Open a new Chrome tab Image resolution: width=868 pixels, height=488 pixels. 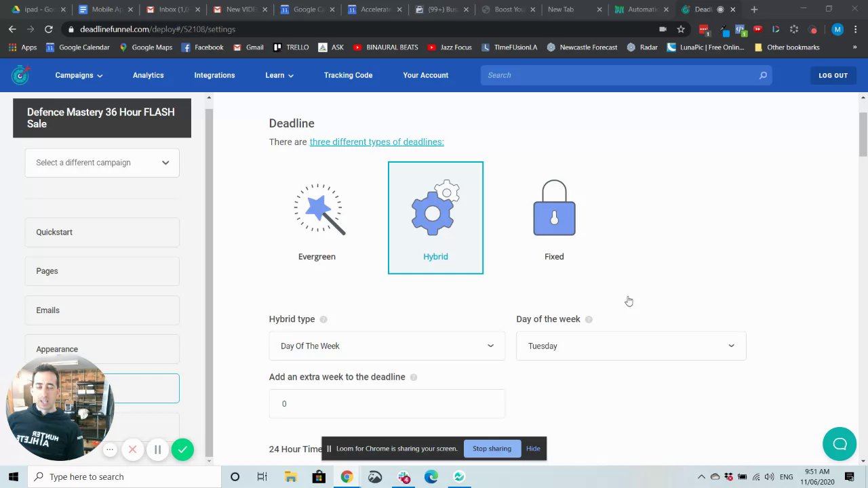click(x=754, y=9)
